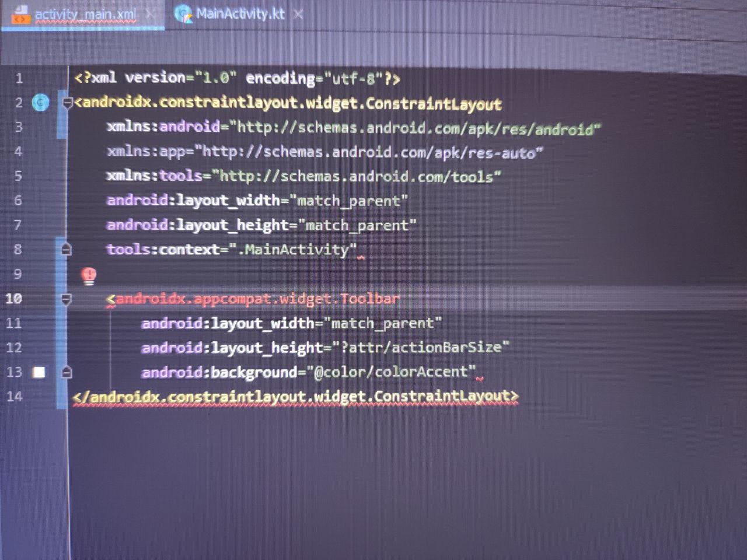Toggle the fold marker on line 13
Viewport: 747px width, 560px height.
[x=67, y=372]
